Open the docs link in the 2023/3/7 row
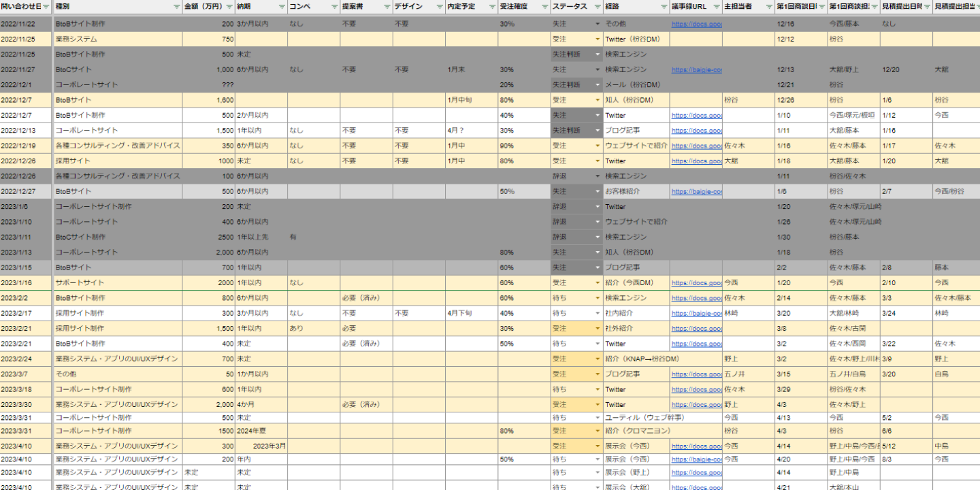 click(x=696, y=374)
